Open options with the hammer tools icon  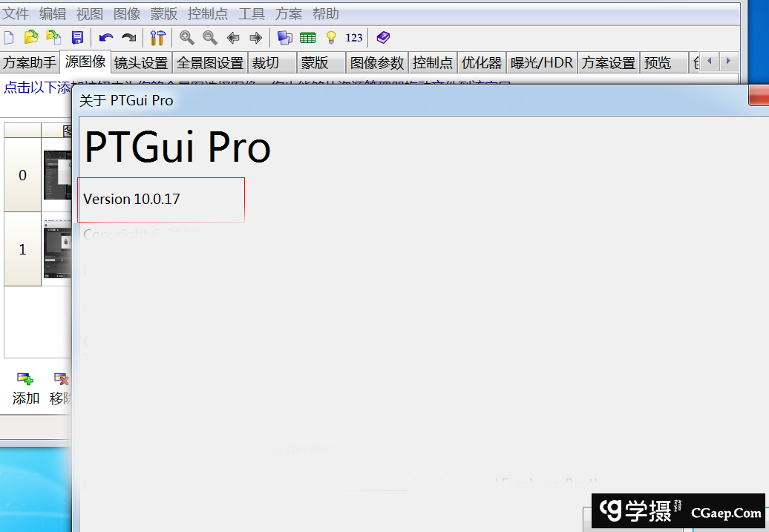(157, 38)
